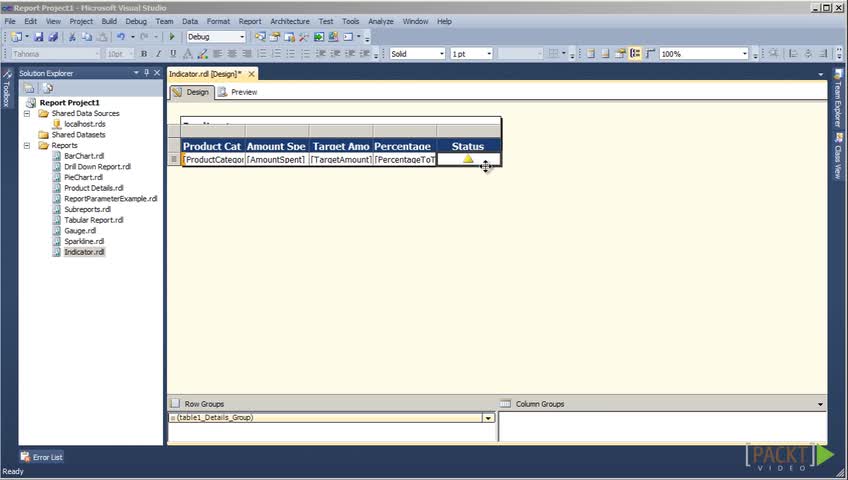
Task: Pin the Solution Explorer panel
Action: point(147,72)
